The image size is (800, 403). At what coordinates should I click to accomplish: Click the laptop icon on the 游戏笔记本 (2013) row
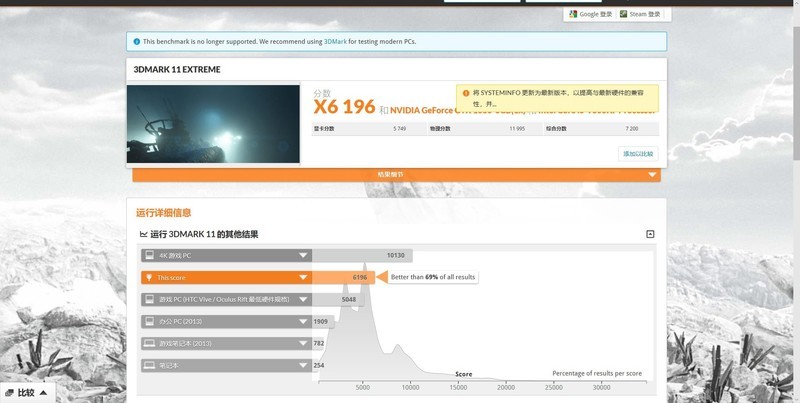149,343
